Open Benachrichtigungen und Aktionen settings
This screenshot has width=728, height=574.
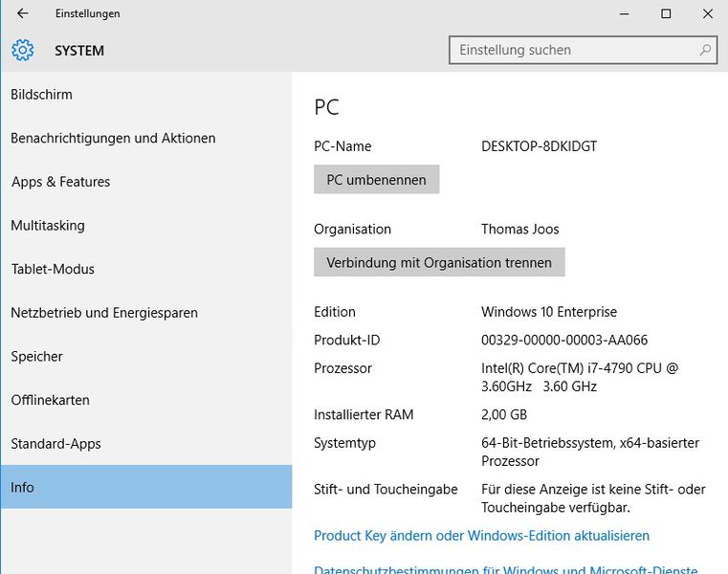click(113, 138)
